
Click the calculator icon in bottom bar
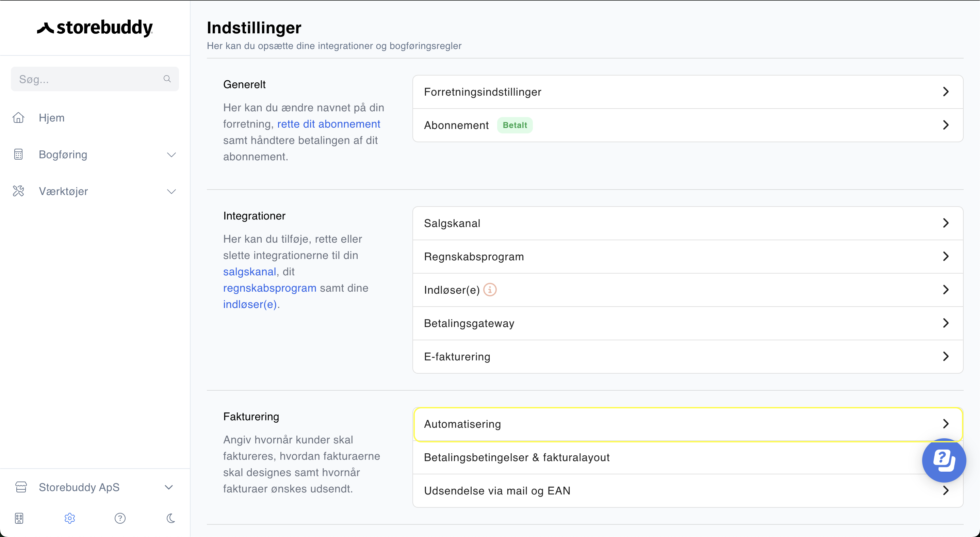point(19,518)
